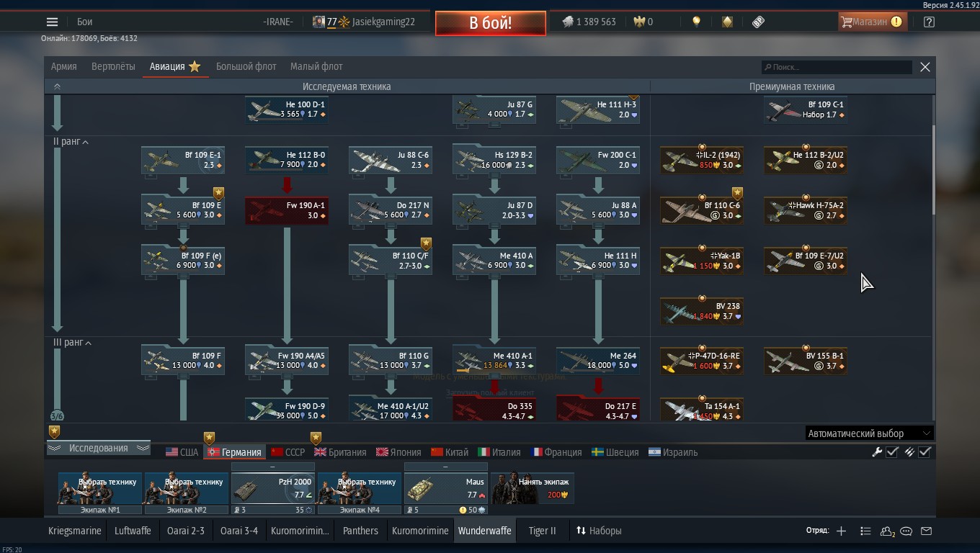Click the В бой! battle button
980x553 pixels.
(490, 22)
